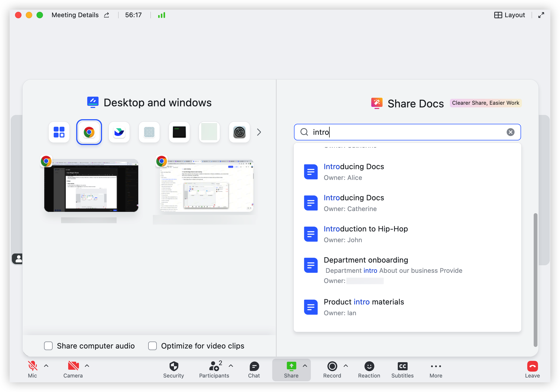Click the Share Docs search field
This screenshot has width=560, height=392.
pyautogui.click(x=408, y=132)
